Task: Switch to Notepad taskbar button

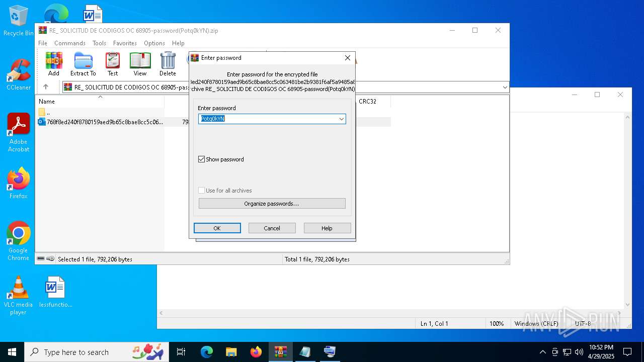Action: coord(305,352)
